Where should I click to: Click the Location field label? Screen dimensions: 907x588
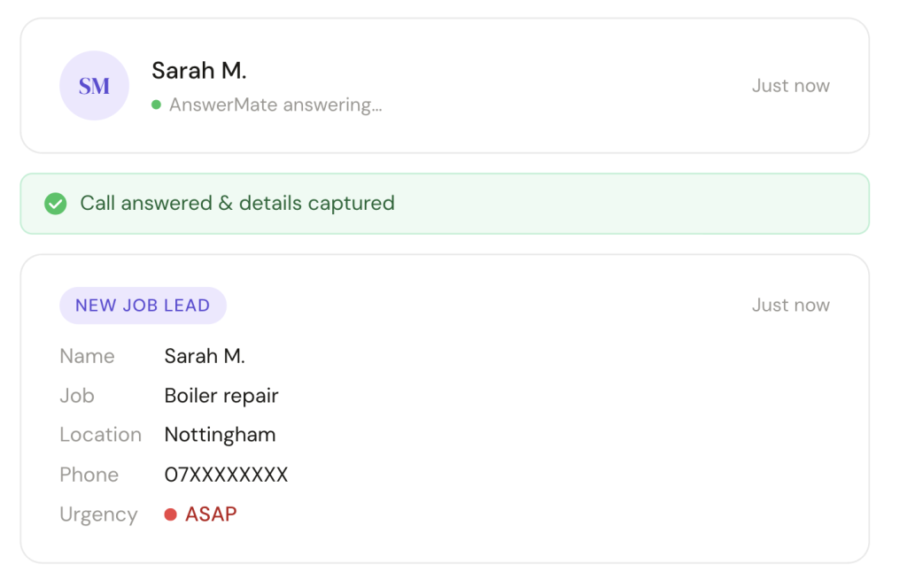coord(100,435)
